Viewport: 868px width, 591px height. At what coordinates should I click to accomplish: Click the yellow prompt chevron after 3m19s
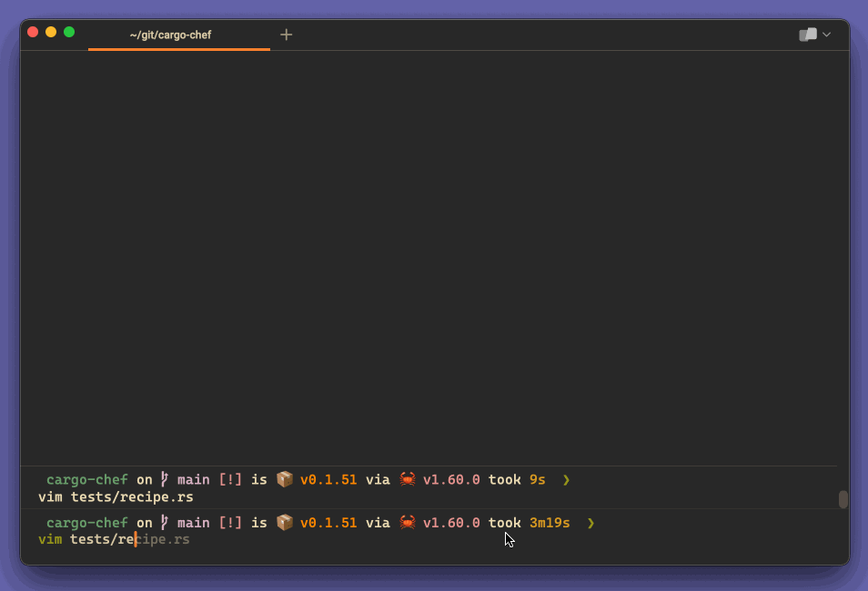pyautogui.click(x=590, y=523)
